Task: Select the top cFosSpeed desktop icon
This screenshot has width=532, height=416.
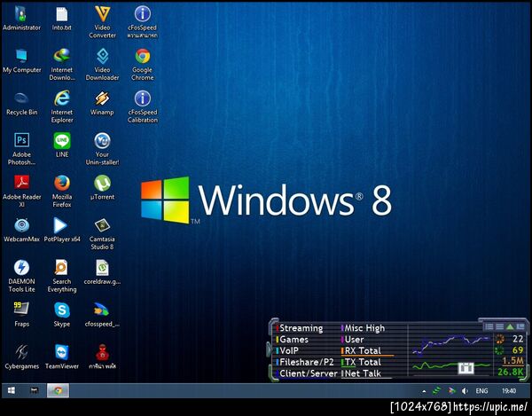Action: pyautogui.click(x=143, y=22)
